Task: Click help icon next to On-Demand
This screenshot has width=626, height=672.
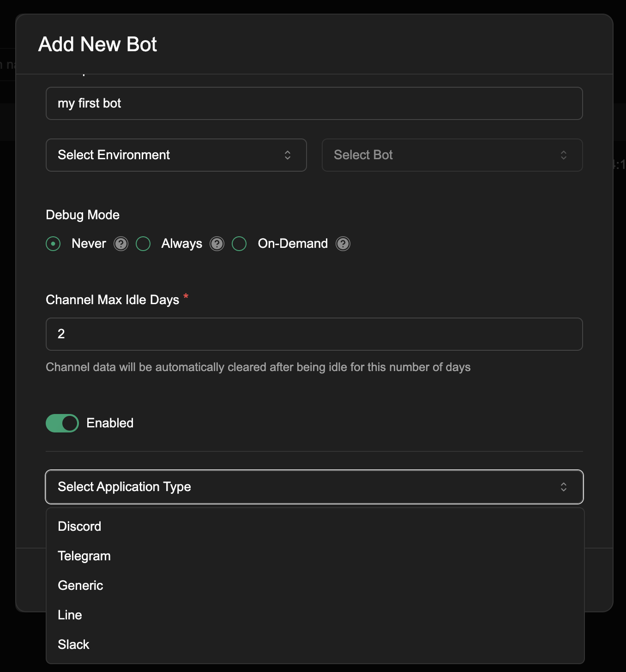Action: pos(343,244)
